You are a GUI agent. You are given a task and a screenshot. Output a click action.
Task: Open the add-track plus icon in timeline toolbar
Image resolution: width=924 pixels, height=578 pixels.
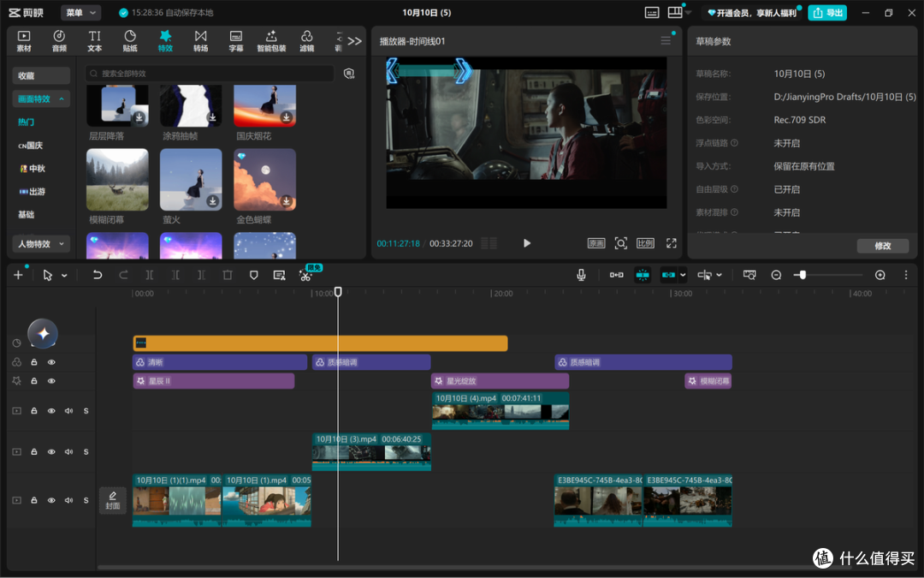pyautogui.click(x=18, y=275)
